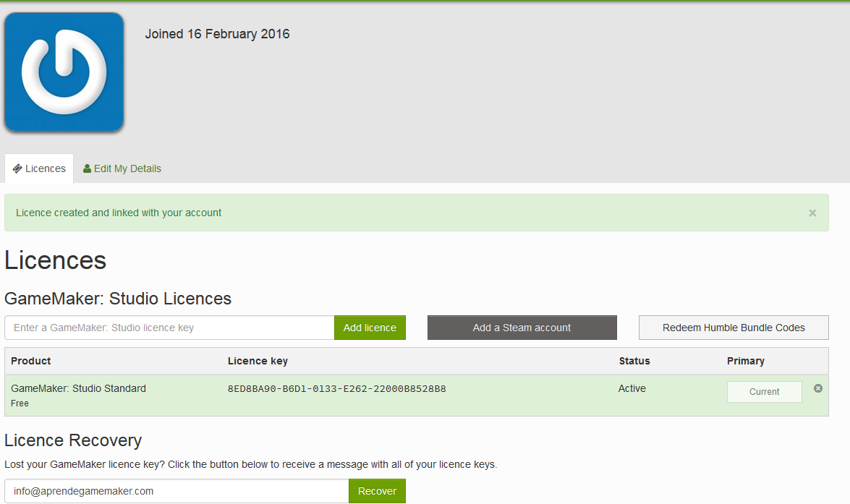Click the Status column header
This screenshot has width=850, height=504.
(634, 361)
